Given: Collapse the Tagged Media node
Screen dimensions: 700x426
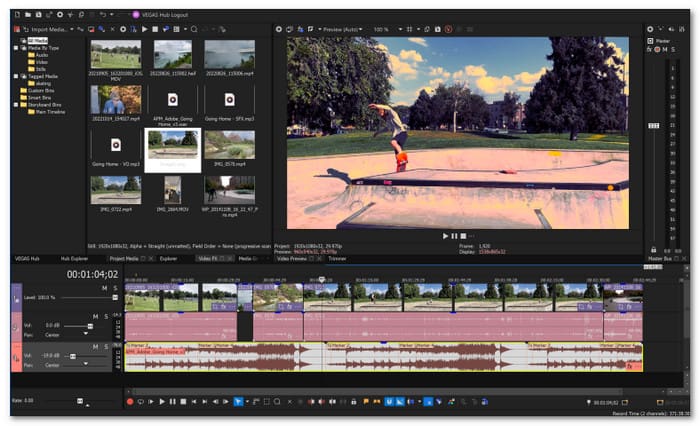Looking at the screenshot, I should tap(16, 76).
